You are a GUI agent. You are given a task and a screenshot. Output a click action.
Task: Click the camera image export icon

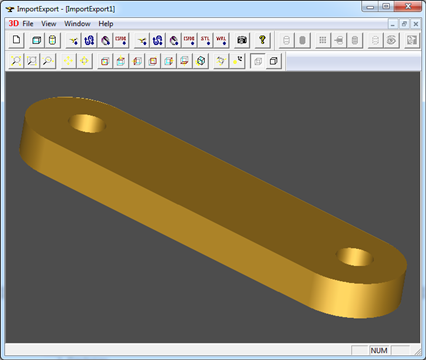tap(242, 40)
